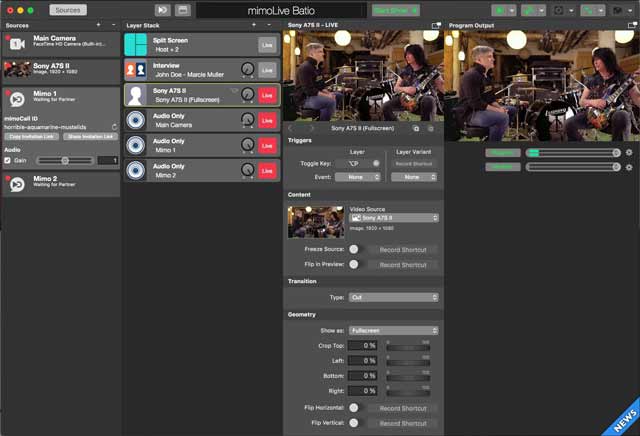Open settings gear for second audio output
The height and width of the screenshot is (436, 640).
[629, 167]
